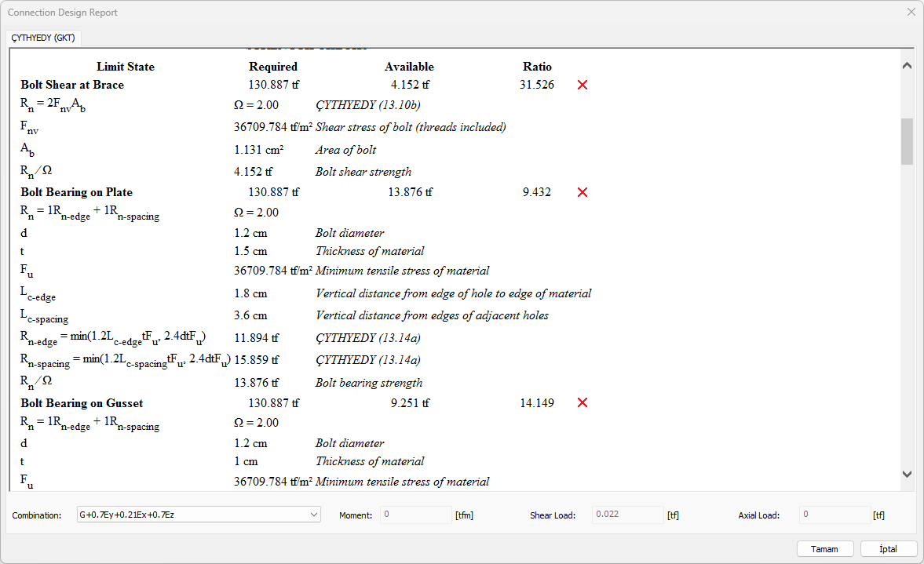Close the Connection Design Report window
Image resolution: width=924 pixels, height=564 pixels.
[x=911, y=12]
